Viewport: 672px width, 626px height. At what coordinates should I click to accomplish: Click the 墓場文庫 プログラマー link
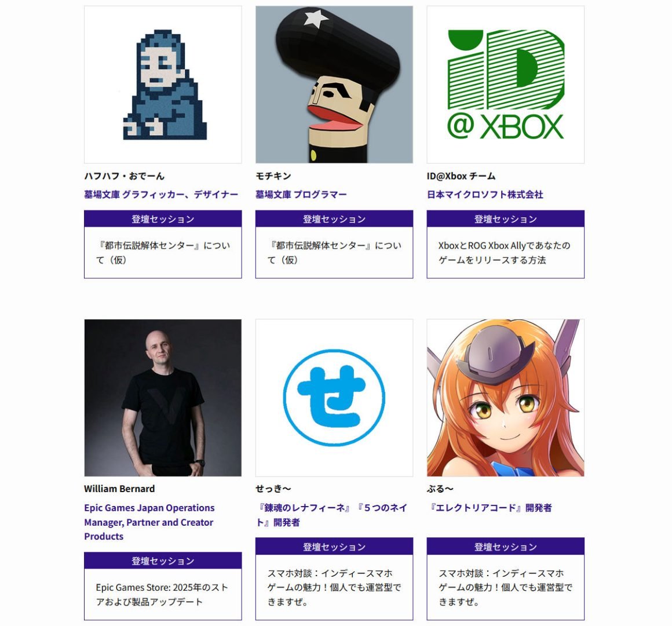(301, 195)
